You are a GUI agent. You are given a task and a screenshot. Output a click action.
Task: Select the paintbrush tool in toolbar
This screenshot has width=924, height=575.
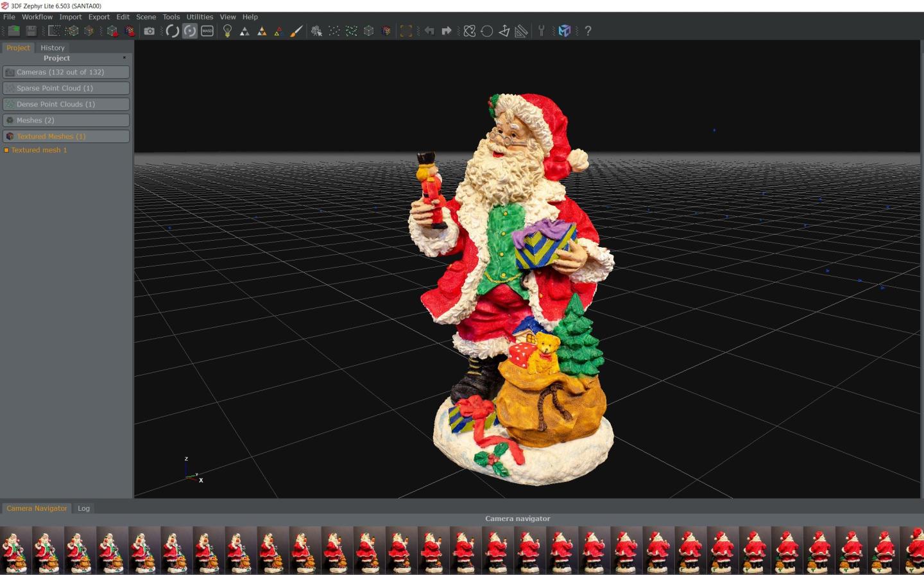296,31
